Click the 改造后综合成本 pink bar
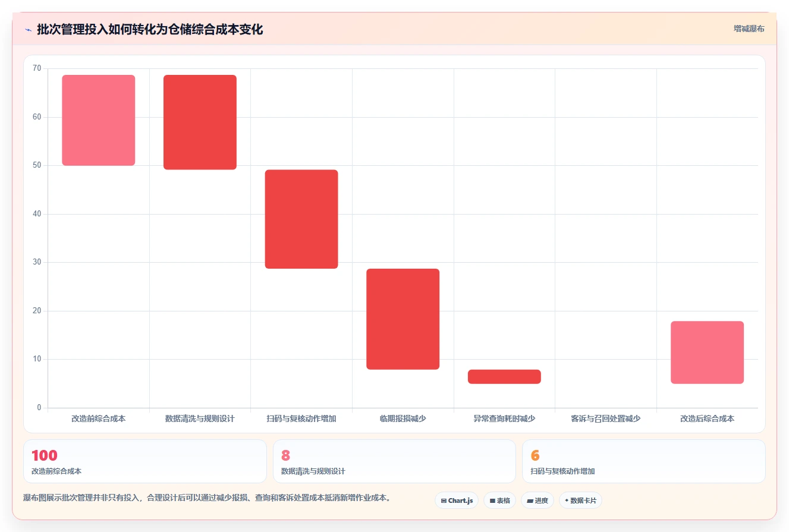The height and width of the screenshot is (532, 789). [708, 352]
